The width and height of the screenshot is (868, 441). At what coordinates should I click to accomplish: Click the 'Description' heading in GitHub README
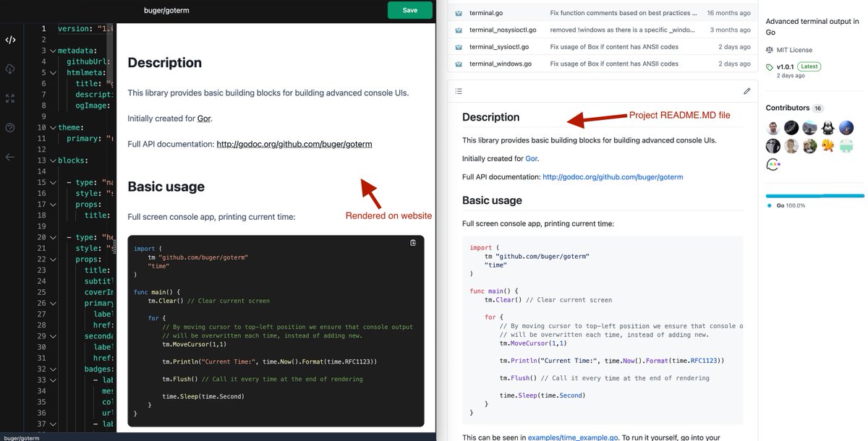click(490, 117)
